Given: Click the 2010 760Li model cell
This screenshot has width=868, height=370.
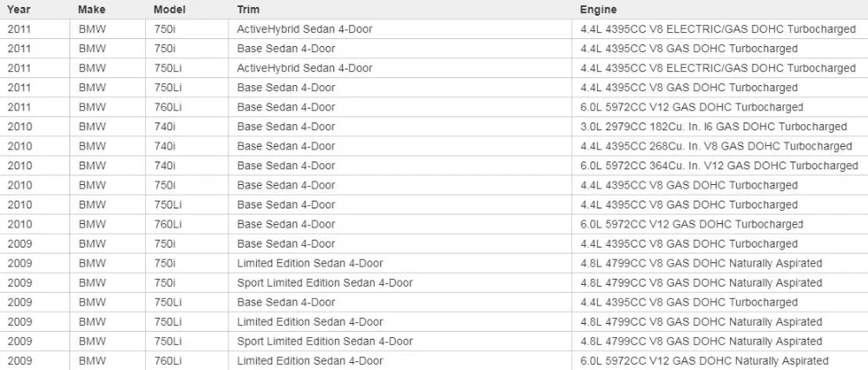Looking at the screenshot, I should [x=187, y=224].
